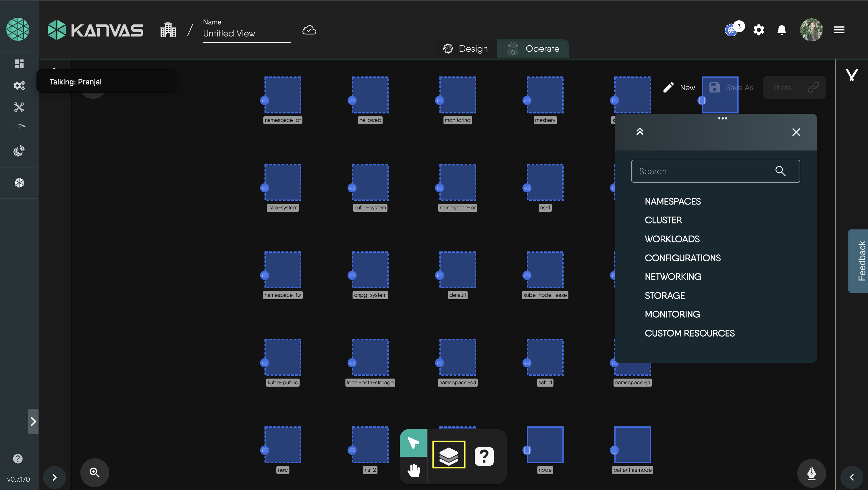868x490 pixels.
Task: Expand the right panel chevron at bottom
Action: pyautogui.click(x=852, y=477)
